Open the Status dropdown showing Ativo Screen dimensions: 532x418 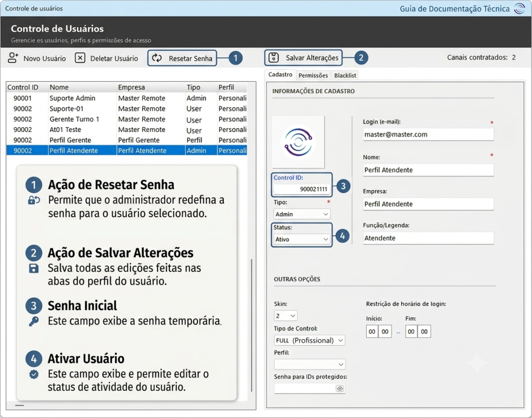[302, 239]
